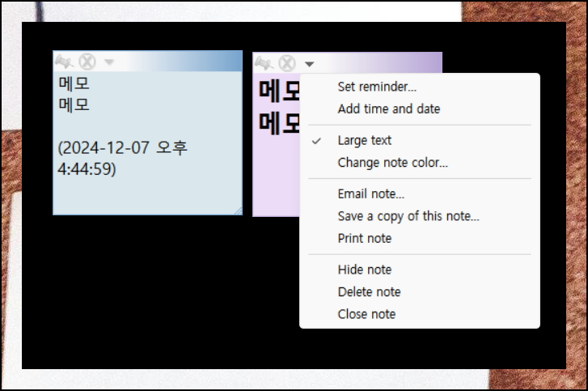Pin the purple note with its pushpin icon
This screenshot has height=391, width=588.
[264, 63]
